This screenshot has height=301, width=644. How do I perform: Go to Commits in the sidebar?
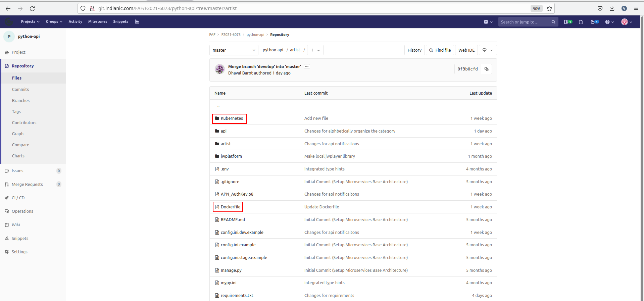coord(20,90)
